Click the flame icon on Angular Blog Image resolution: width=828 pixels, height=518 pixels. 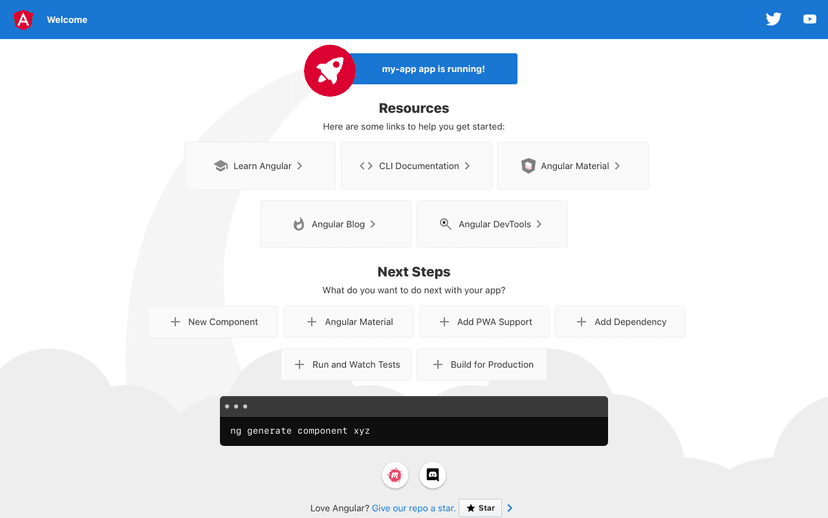click(x=299, y=224)
